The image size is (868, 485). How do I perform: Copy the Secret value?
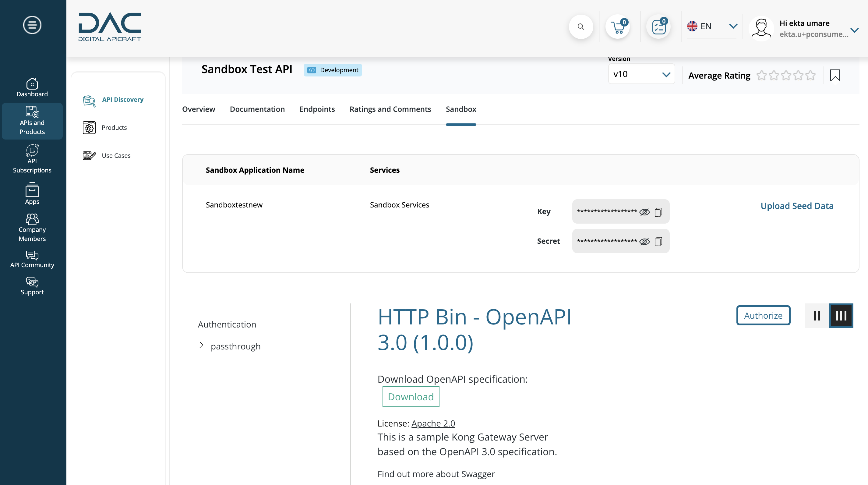[658, 241]
